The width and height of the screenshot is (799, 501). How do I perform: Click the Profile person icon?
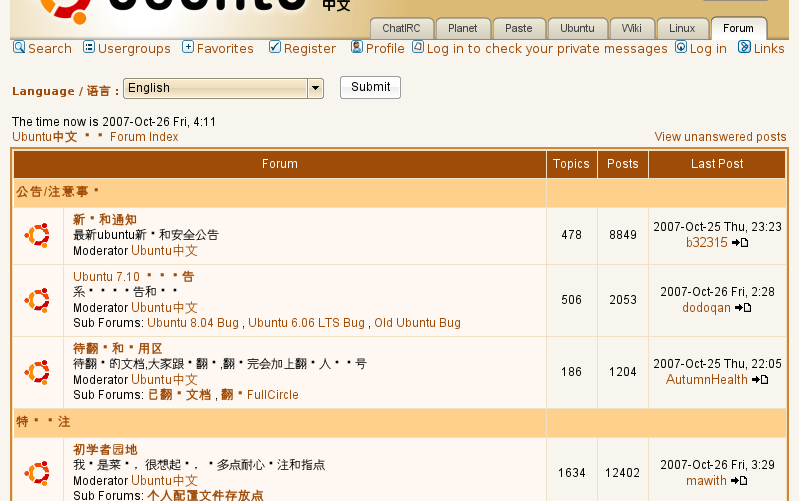point(357,47)
